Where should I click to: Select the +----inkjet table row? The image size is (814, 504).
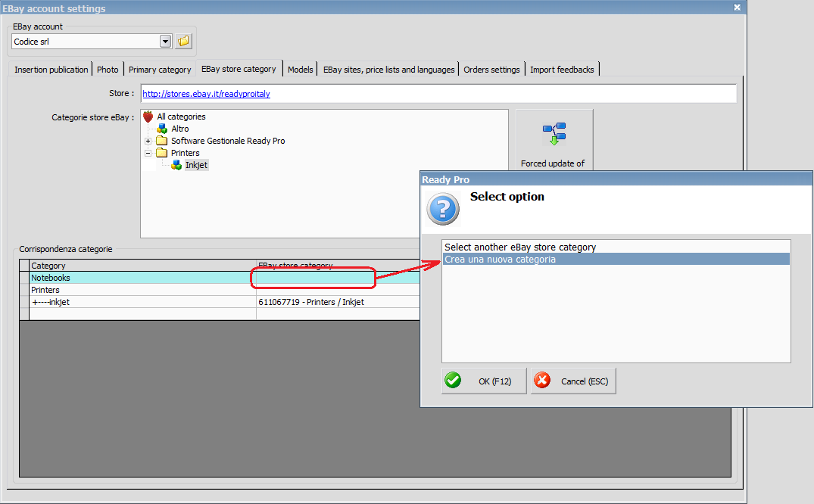pyautogui.click(x=224, y=302)
